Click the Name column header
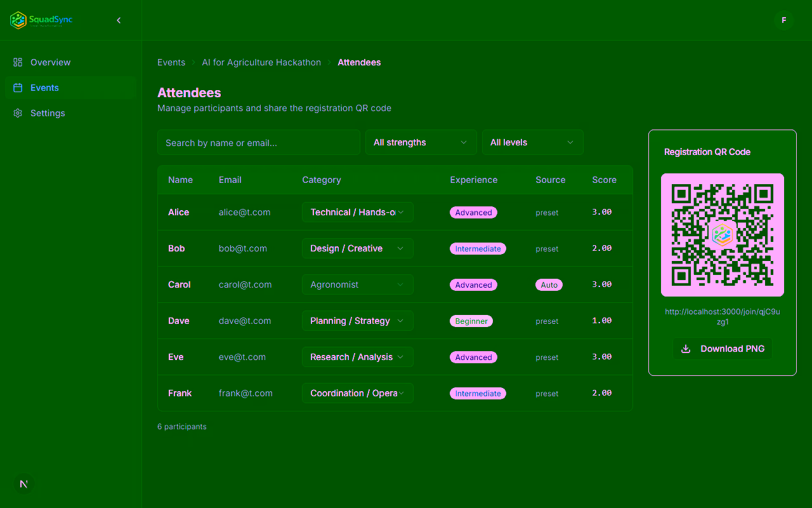The height and width of the screenshot is (508, 812). pos(180,180)
